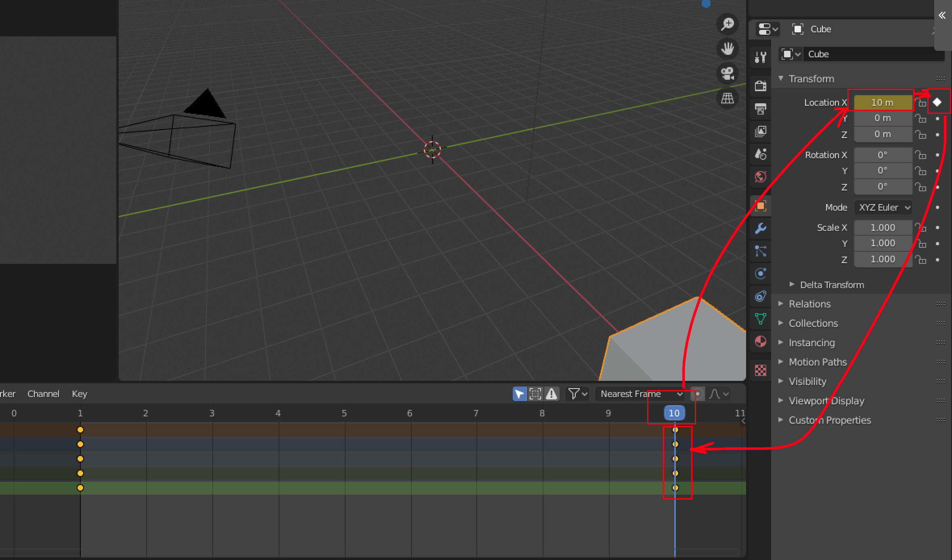Image resolution: width=952 pixels, height=560 pixels.
Task: Open the Physics properties tab
Action: (x=761, y=274)
